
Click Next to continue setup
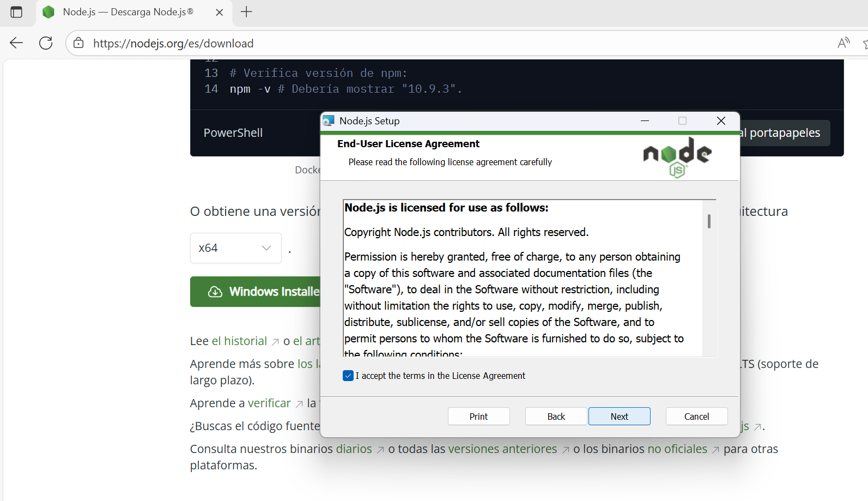[x=619, y=416]
